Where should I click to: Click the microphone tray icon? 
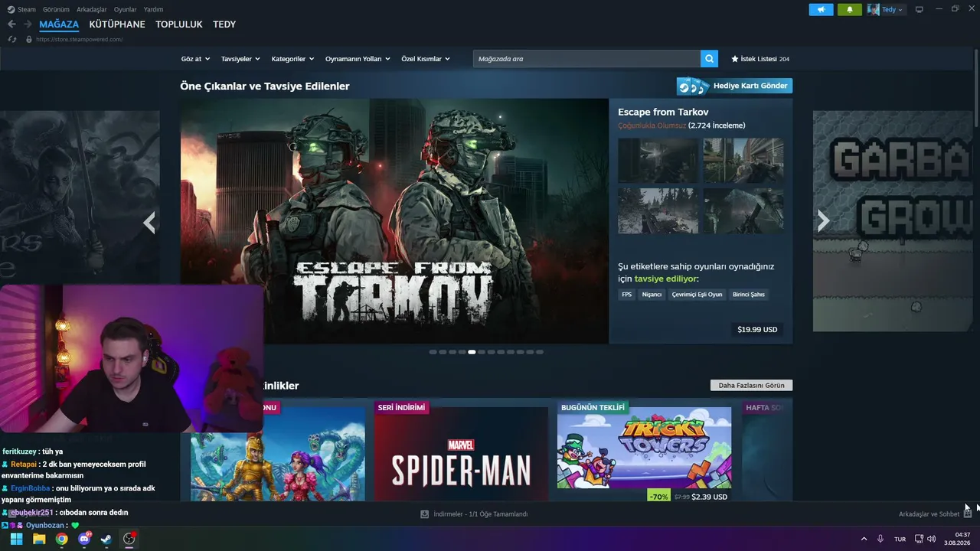(880, 539)
